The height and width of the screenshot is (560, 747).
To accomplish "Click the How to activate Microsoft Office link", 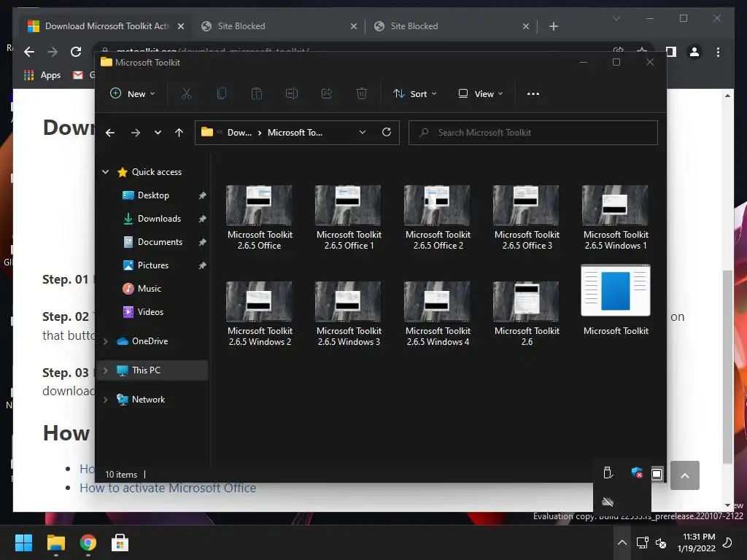I will (x=168, y=488).
